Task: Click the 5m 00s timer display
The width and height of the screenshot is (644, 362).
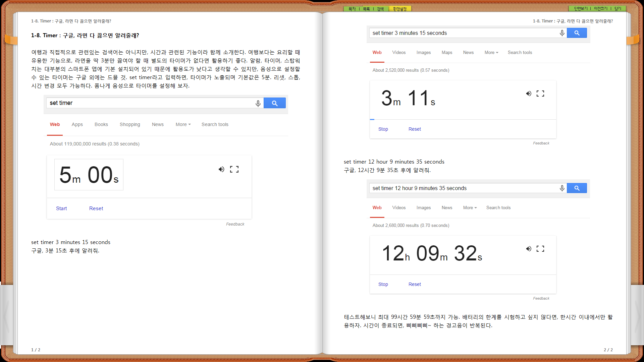Action: click(89, 175)
